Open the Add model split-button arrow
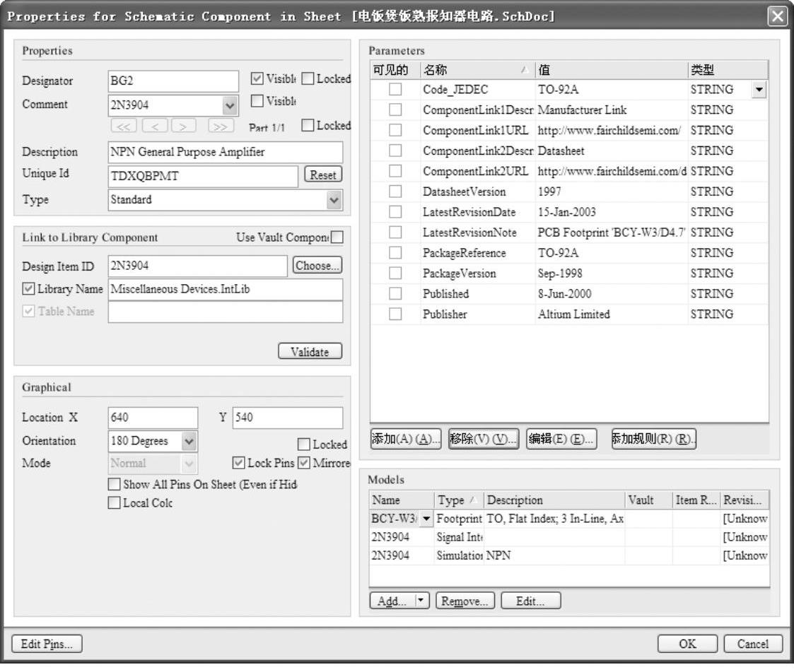The image size is (794, 672). 421,601
